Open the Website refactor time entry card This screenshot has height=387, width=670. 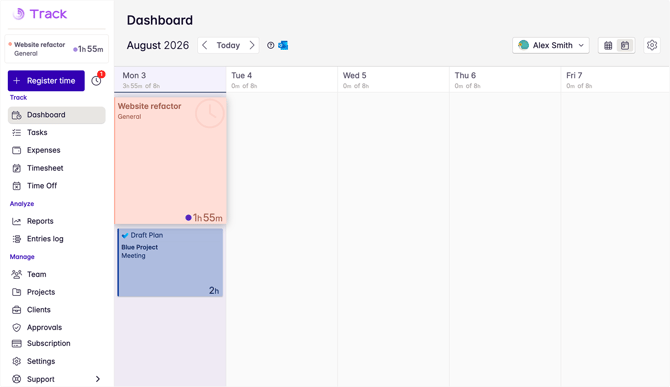tap(170, 161)
